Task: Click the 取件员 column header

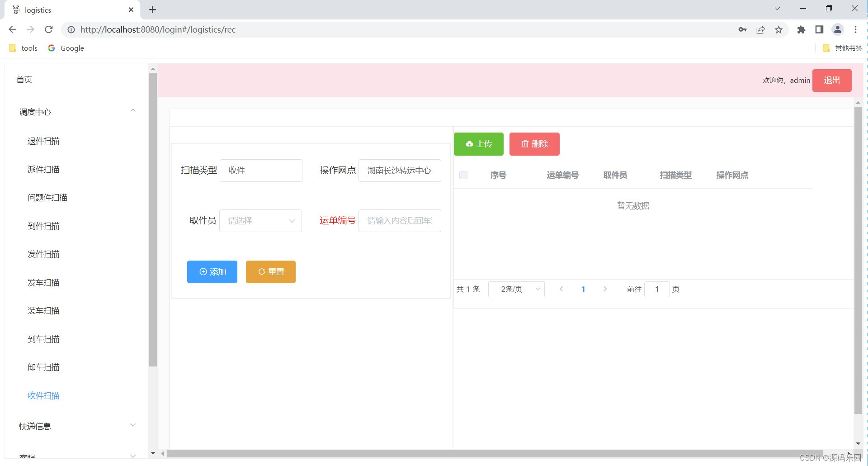Action: 615,175
